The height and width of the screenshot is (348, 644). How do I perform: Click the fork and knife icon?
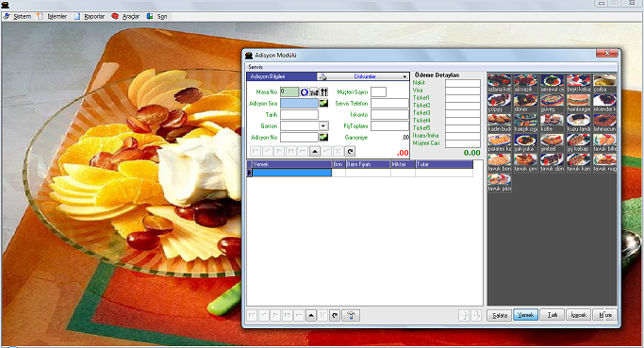click(x=324, y=92)
